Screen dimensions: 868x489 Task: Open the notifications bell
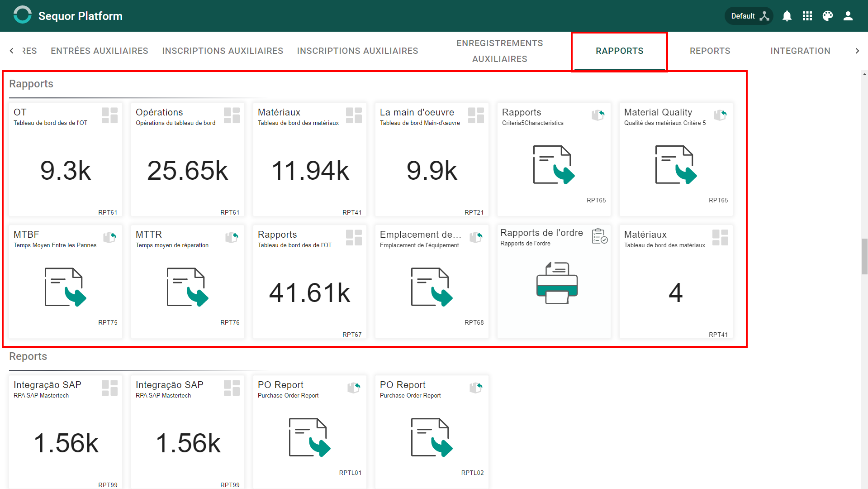coord(787,16)
